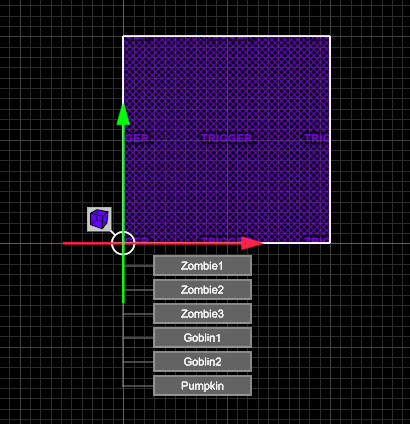The image size is (410, 424).
Task: Click the partial GER text beside the green arrow
Action: [x=137, y=138]
